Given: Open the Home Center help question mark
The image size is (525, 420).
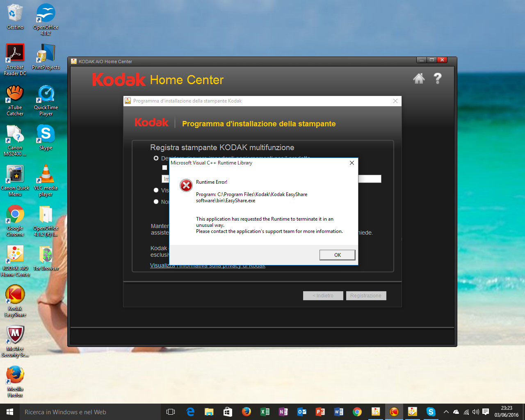Looking at the screenshot, I should pyautogui.click(x=438, y=78).
